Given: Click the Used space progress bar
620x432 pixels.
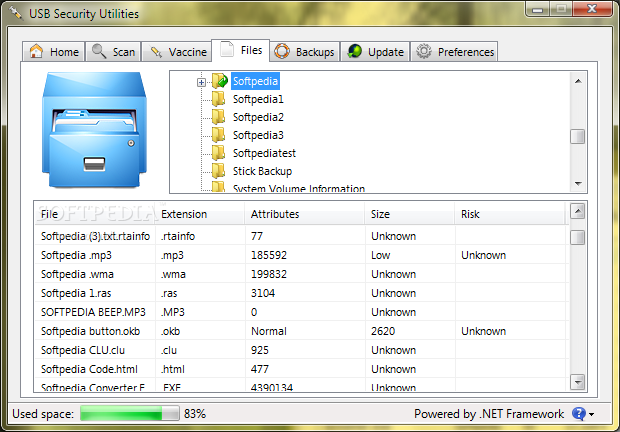Looking at the screenshot, I should pos(129,414).
